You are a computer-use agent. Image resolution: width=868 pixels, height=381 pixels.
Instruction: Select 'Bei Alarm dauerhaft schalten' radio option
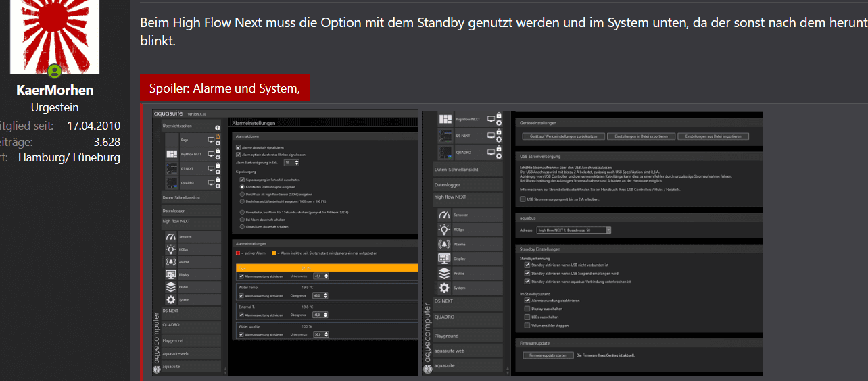242,220
